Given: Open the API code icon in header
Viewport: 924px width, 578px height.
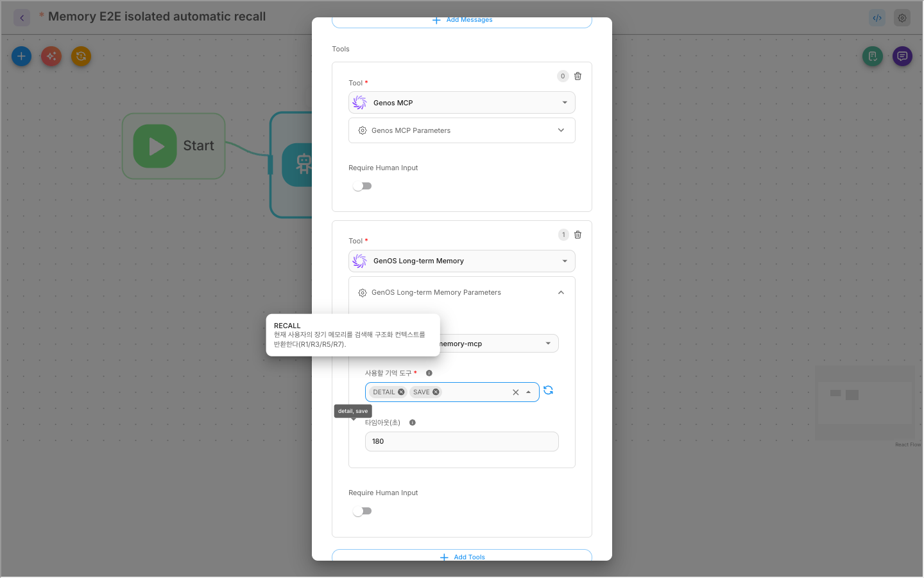Looking at the screenshot, I should (x=877, y=18).
